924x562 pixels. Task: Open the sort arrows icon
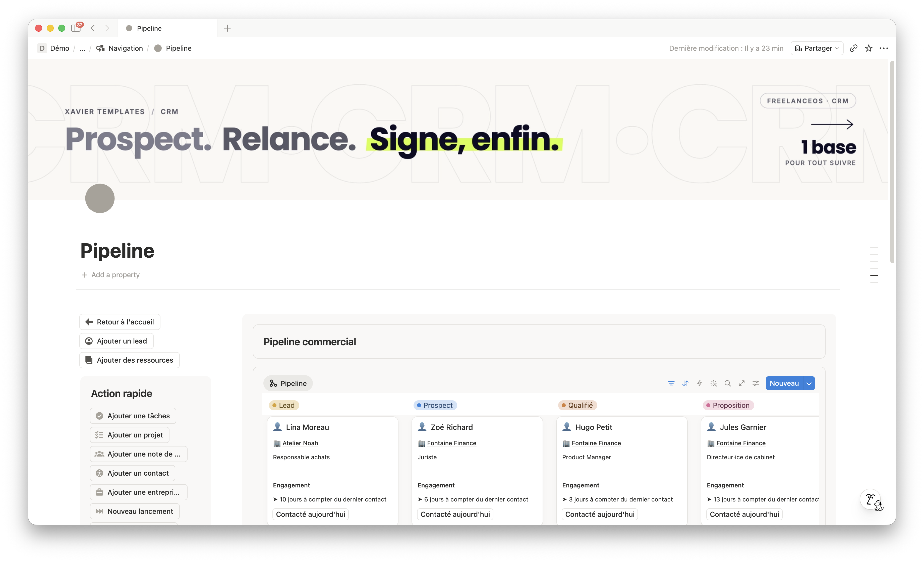(685, 383)
